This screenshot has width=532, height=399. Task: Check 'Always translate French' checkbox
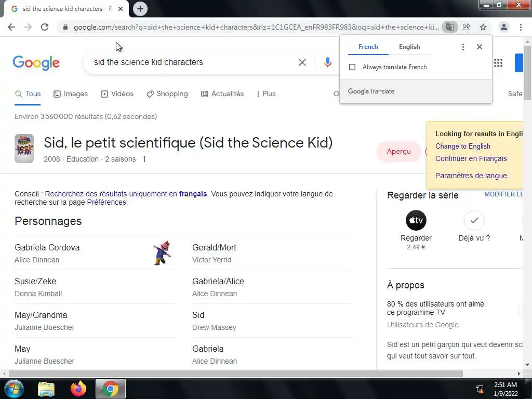pos(352,67)
